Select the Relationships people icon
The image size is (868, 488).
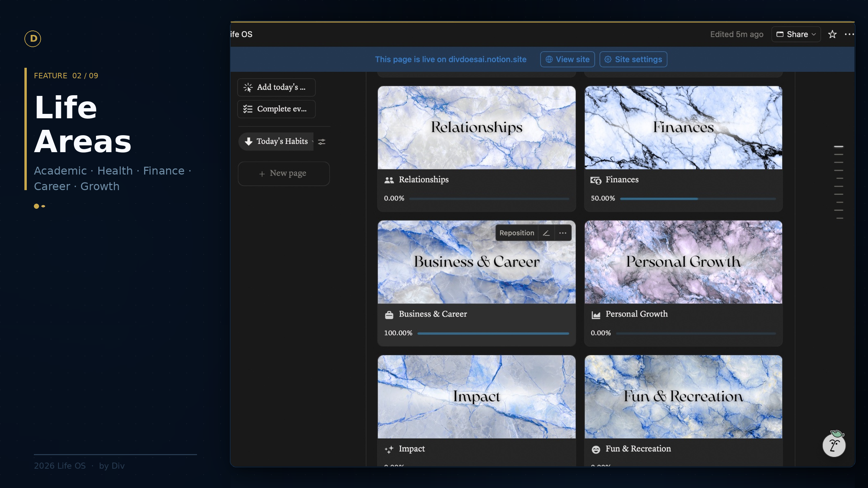(389, 180)
